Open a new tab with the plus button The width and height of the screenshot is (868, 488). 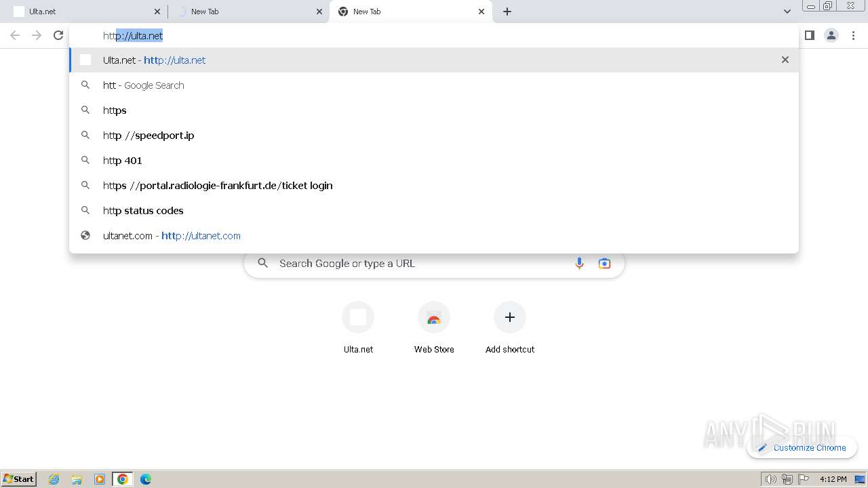[507, 12]
